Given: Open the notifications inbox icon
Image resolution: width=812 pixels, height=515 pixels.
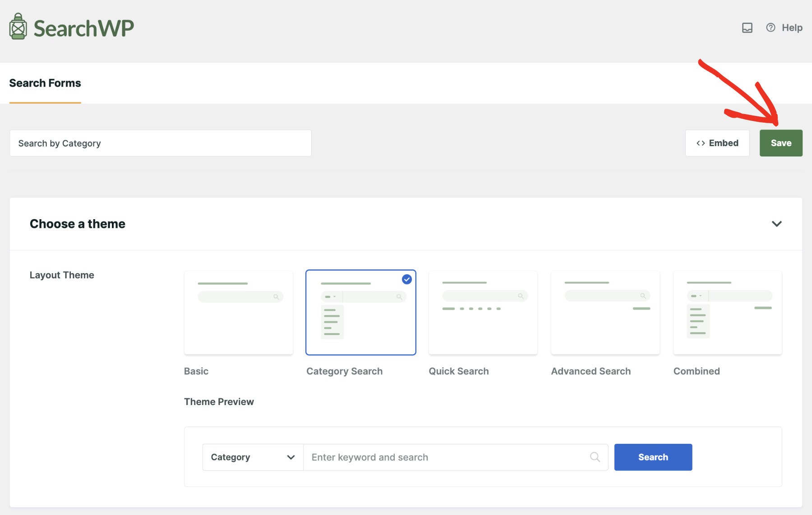Looking at the screenshot, I should pyautogui.click(x=747, y=28).
